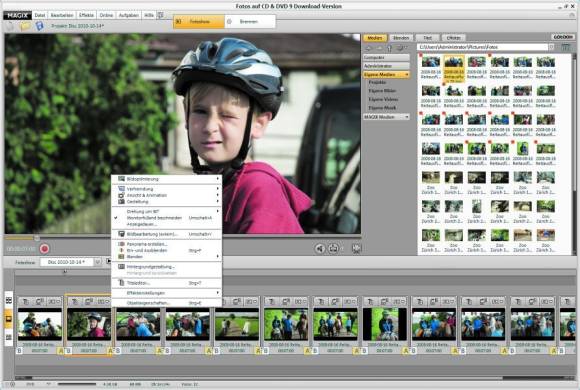580x390 pixels.
Task: Expand the Blenden submenu in context menu
Action: tap(166, 256)
